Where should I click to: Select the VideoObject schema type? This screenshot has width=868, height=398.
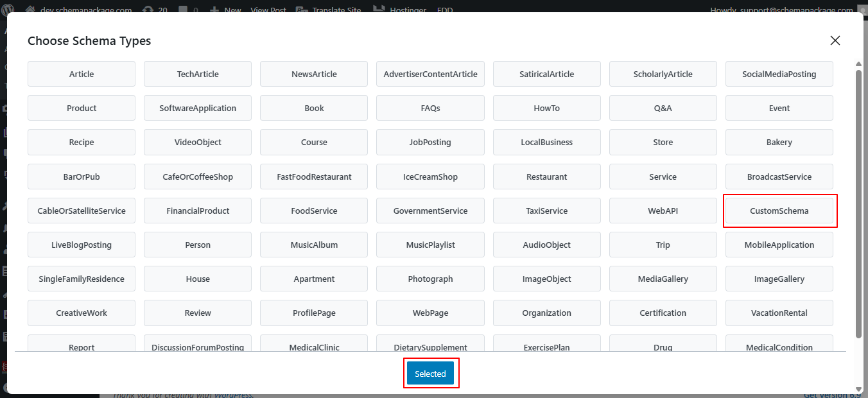pyautogui.click(x=198, y=142)
